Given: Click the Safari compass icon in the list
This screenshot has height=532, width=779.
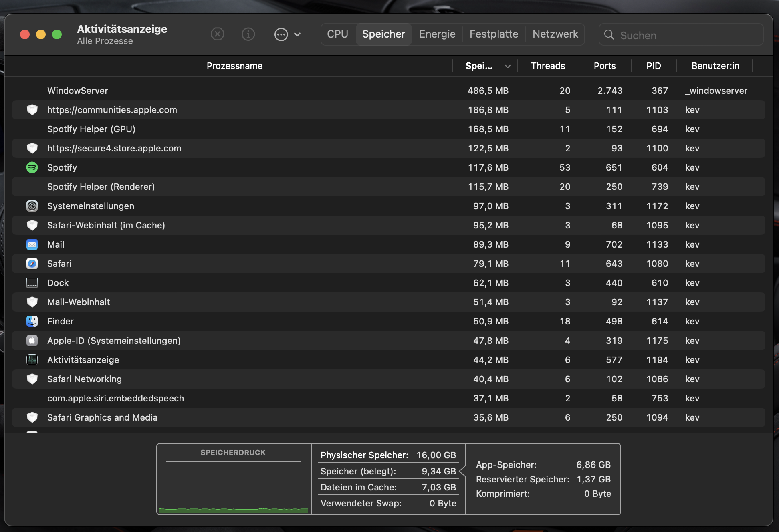Looking at the screenshot, I should click(32, 264).
